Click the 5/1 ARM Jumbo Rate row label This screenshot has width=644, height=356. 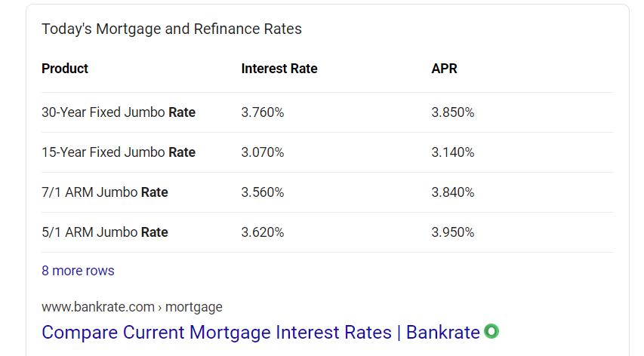tap(105, 232)
